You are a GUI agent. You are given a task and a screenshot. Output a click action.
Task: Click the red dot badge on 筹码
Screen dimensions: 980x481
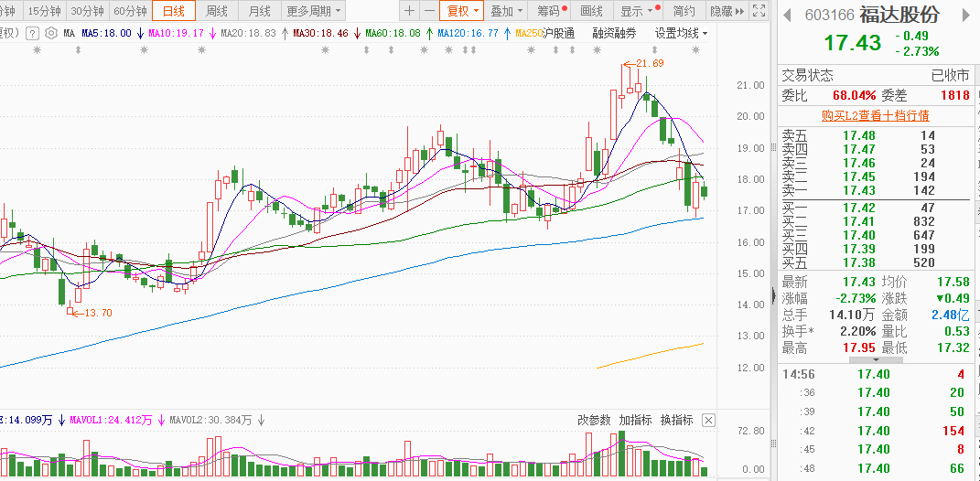[x=565, y=7]
